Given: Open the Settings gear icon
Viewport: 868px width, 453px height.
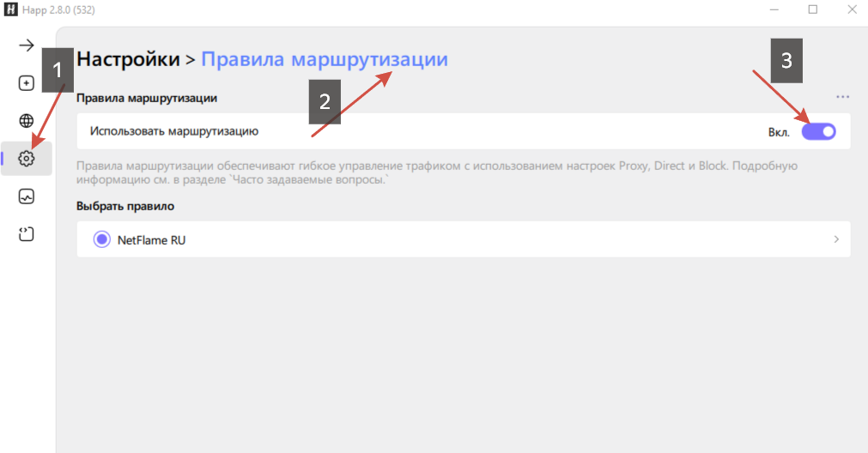Looking at the screenshot, I should pyautogui.click(x=26, y=159).
